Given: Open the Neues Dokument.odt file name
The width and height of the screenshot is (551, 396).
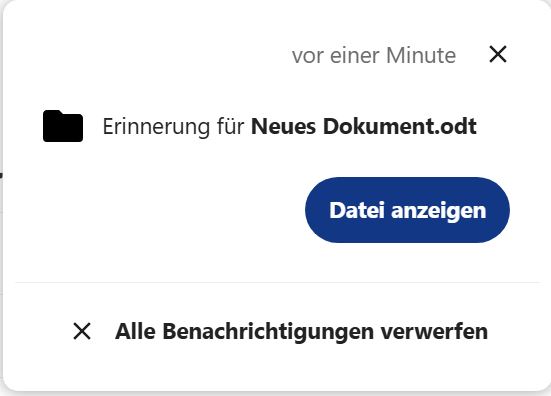Looking at the screenshot, I should (364, 126).
